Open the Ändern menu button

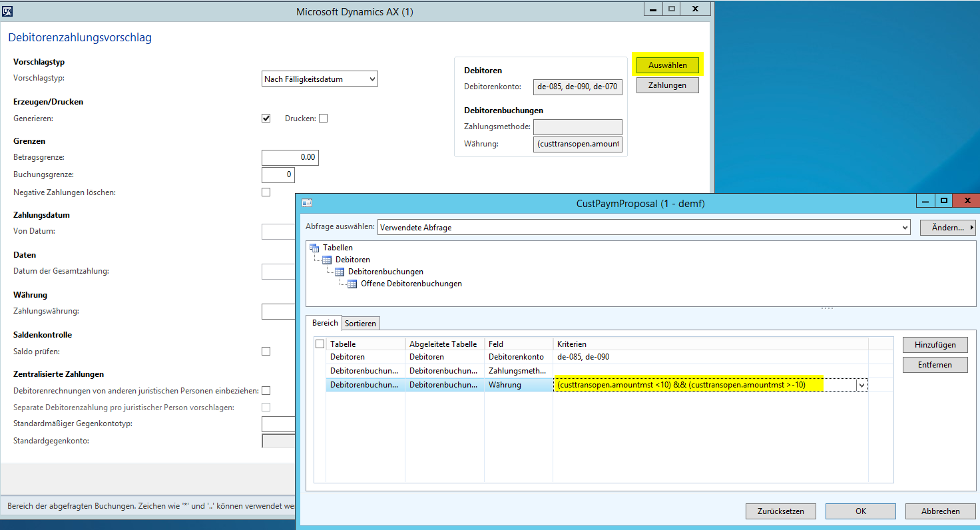947,228
